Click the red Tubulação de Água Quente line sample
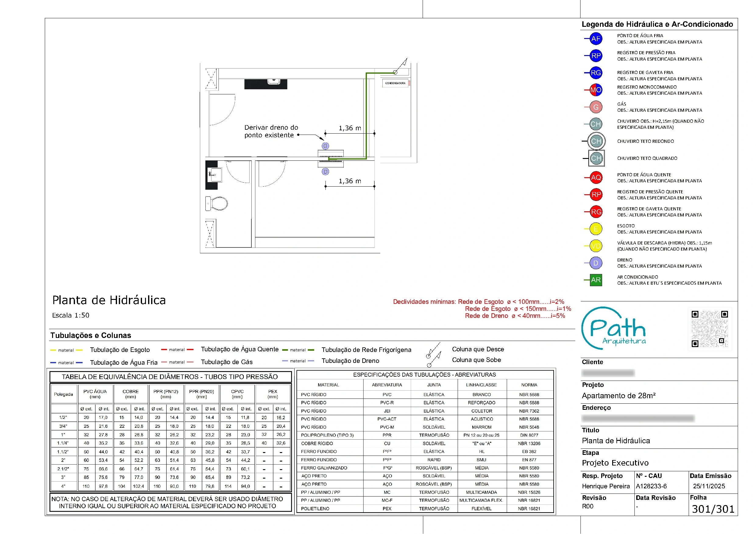This screenshot has height=534, width=756. coord(177,350)
